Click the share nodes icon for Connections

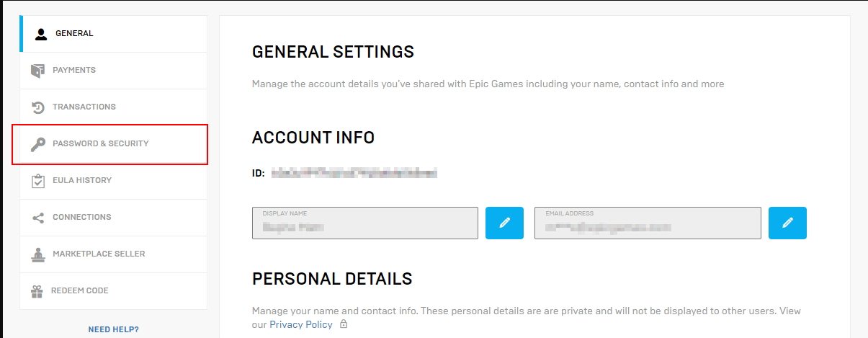(x=38, y=218)
